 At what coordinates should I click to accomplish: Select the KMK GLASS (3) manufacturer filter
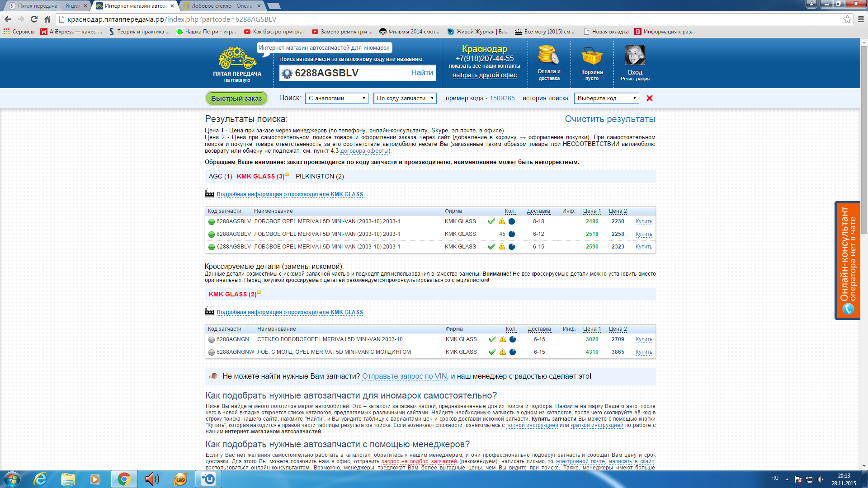coord(261,176)
